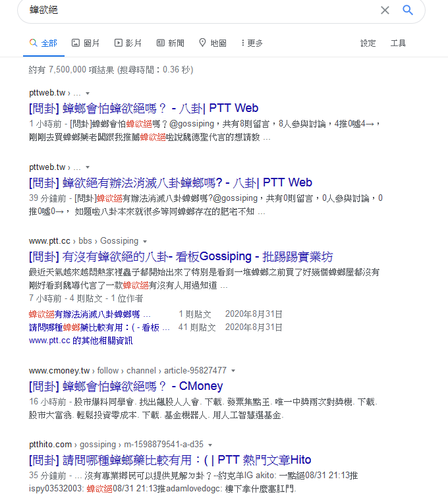Click the newspaper icon beside 新聞

pos(161,43)
